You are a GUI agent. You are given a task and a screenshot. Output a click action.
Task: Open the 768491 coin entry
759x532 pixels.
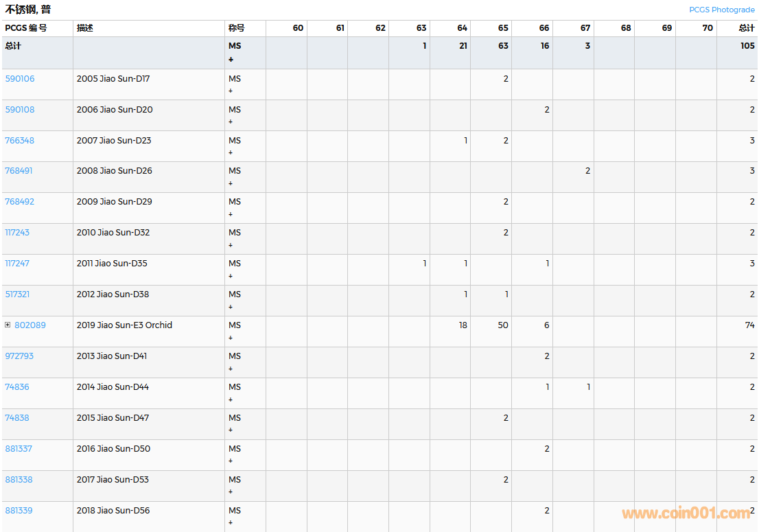click(x=19, y=171)
